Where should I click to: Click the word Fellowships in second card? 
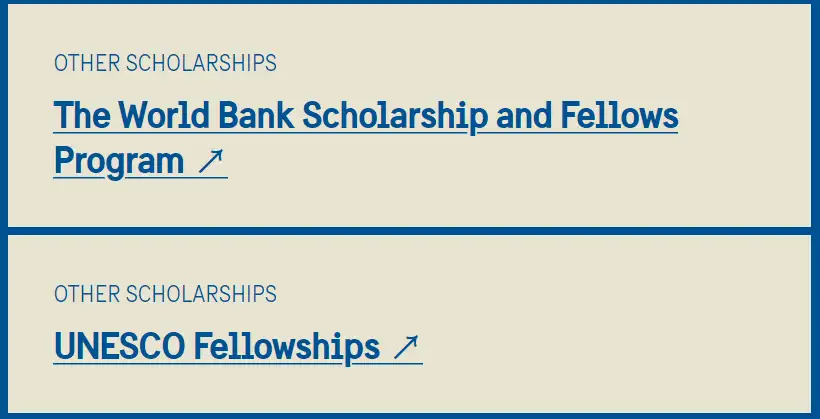click(x=286, y=347)
